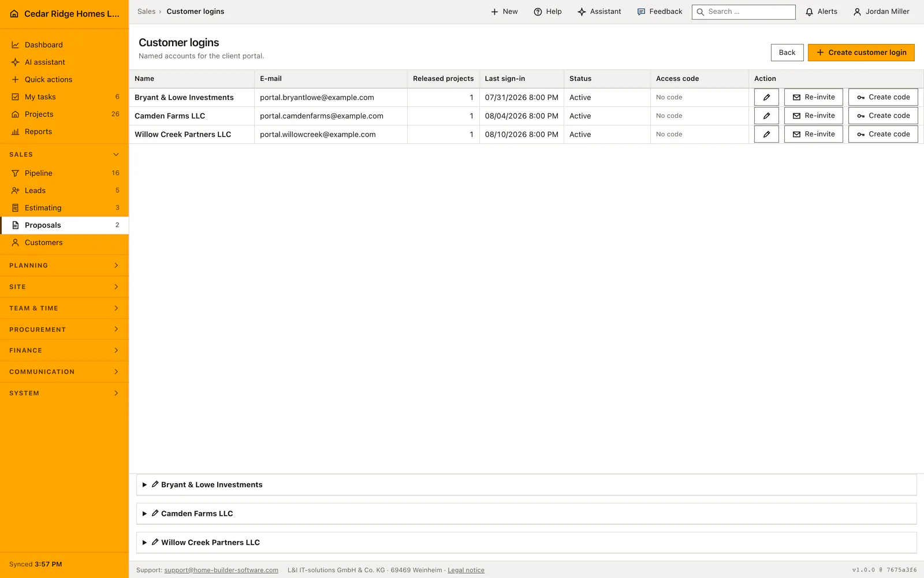Edit Camden Farms LLC row pencil icon
The image size is (924, 578).
(766, 116)
